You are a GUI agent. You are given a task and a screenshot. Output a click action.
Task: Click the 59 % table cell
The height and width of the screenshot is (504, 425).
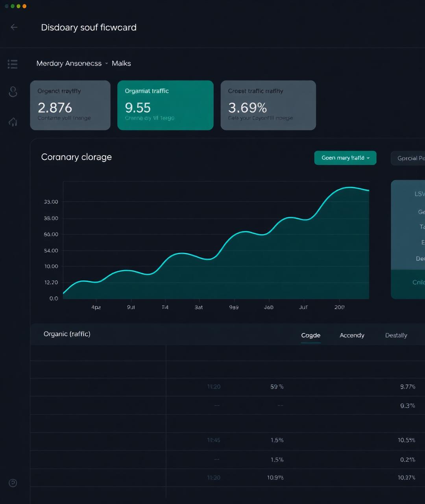277,387
